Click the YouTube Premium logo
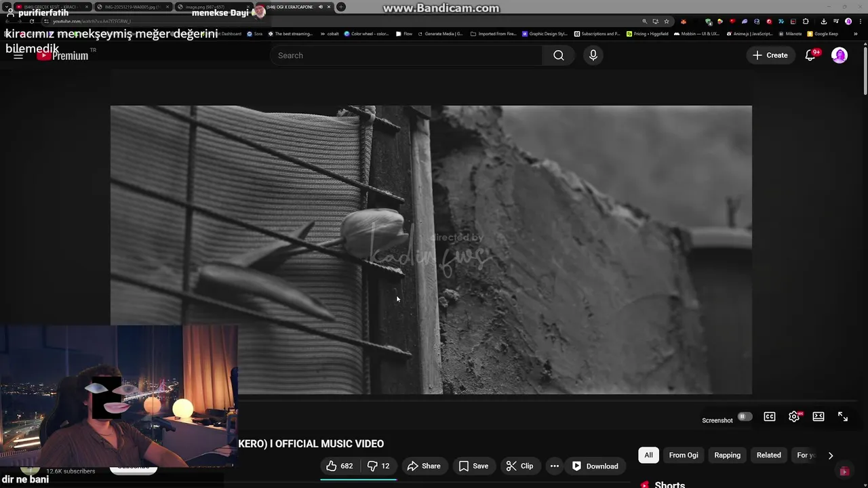The height and width of the screenshot is (488, 868). click(62, 56)
